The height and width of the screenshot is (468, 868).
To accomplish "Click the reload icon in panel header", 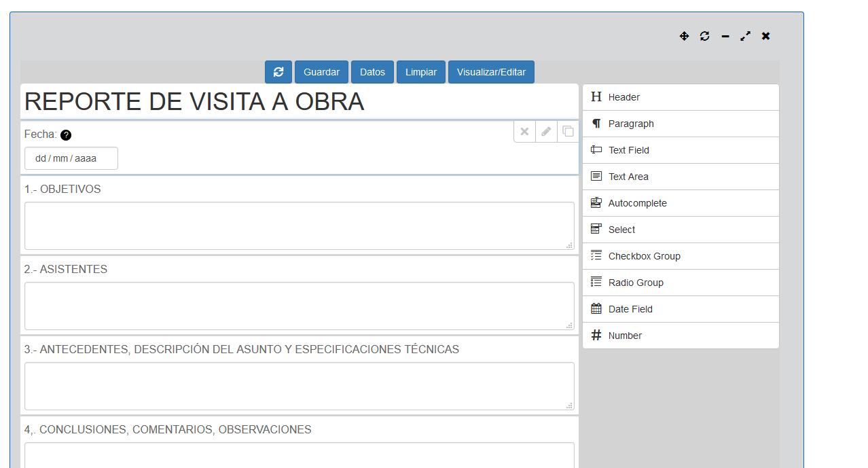I will pyautogui.click(x=704, y=36).
